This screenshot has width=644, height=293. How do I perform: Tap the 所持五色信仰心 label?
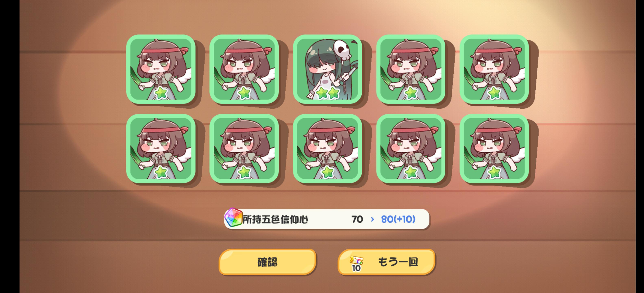click(x=275, y=219)
